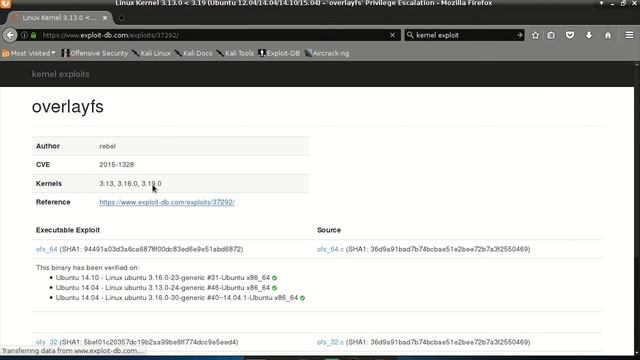View the secure connection padlock
This screenshot has height=360, width=640.
coord(33,35)
